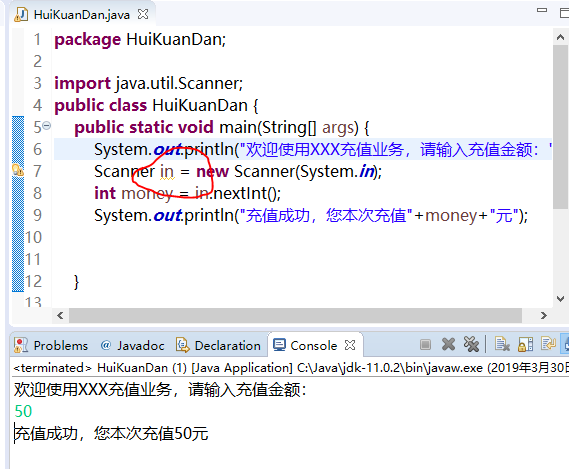Click the horizontal scroll left arrow

point(60,315)
